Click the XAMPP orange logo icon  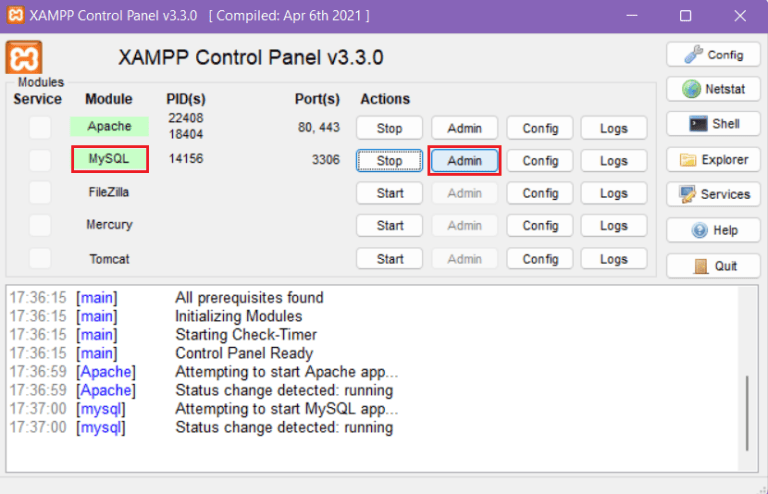point(24,57)
